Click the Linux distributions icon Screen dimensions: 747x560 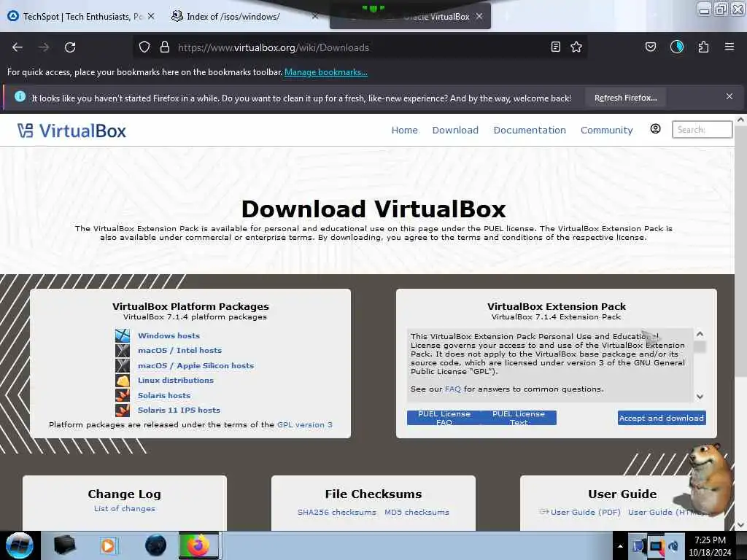point(123,381)
